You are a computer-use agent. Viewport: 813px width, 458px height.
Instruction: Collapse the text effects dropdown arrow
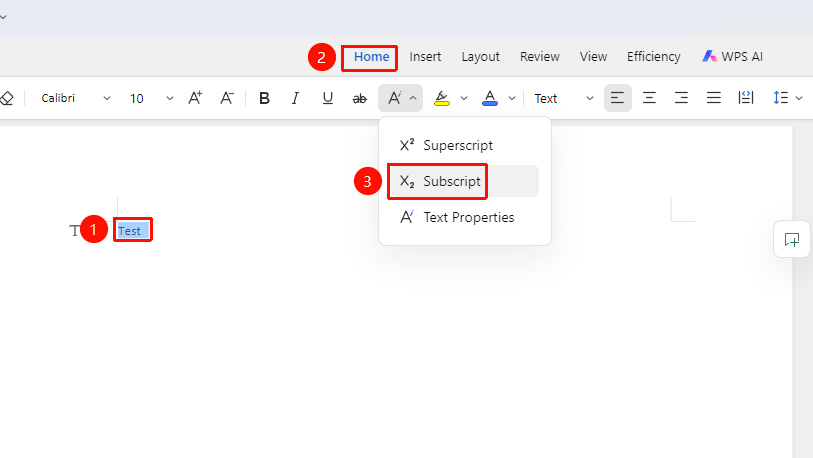coord(413,98)
